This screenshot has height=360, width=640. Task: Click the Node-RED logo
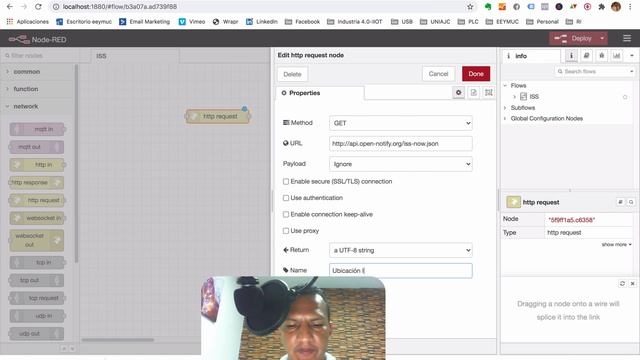pyautogui.click(x=37, y=39)
